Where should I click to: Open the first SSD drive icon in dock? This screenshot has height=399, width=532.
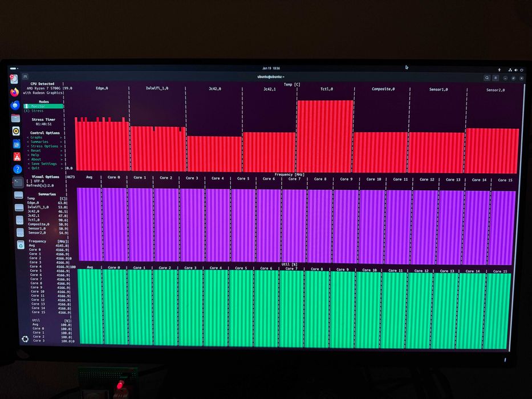(20, 220)
